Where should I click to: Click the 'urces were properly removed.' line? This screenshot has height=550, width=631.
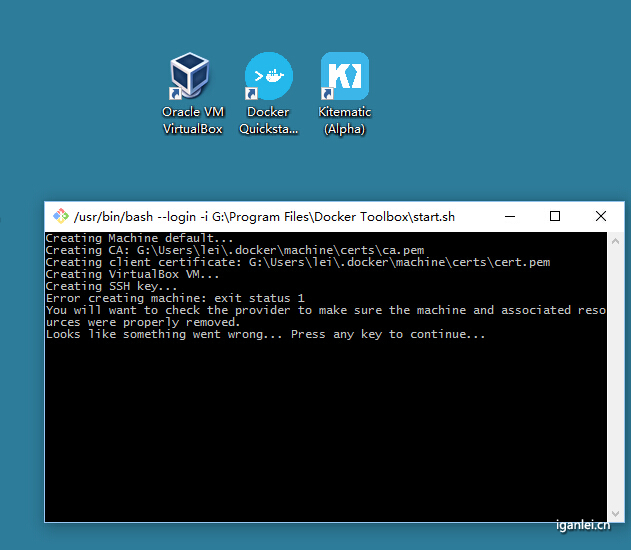143,322
